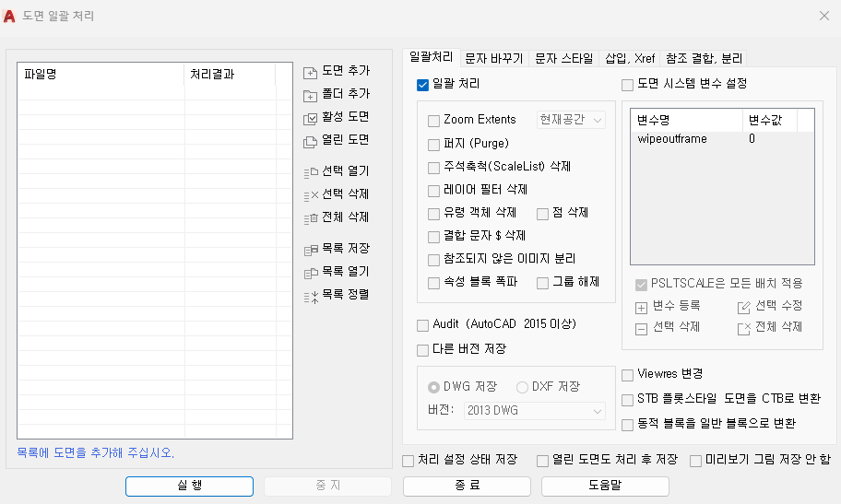
Task: Click the 선택 열기 (open selected) icon
Action: pos(311,172)
